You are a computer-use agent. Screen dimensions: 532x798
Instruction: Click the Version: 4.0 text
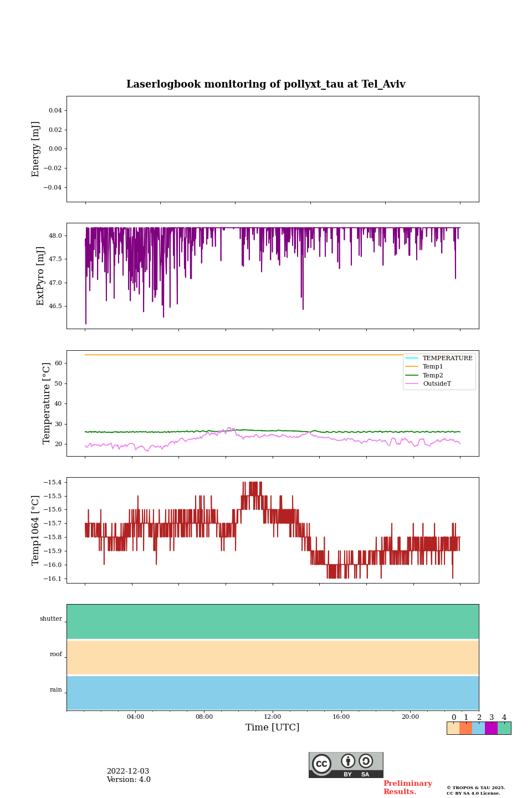coord(129,780)
